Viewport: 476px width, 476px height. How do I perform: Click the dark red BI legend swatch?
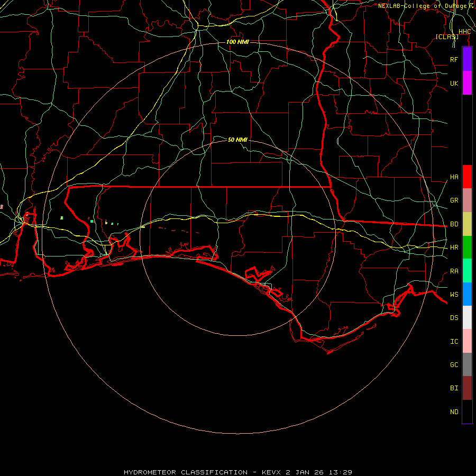tap(467, 388)
